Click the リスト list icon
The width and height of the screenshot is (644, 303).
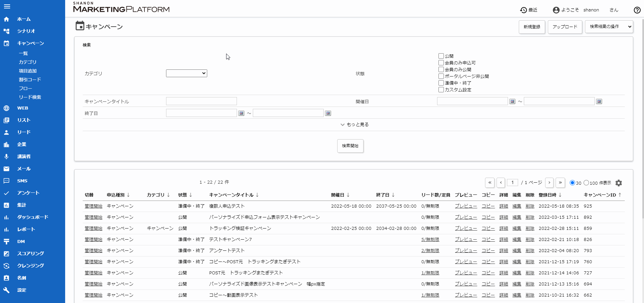pos(6,120)
